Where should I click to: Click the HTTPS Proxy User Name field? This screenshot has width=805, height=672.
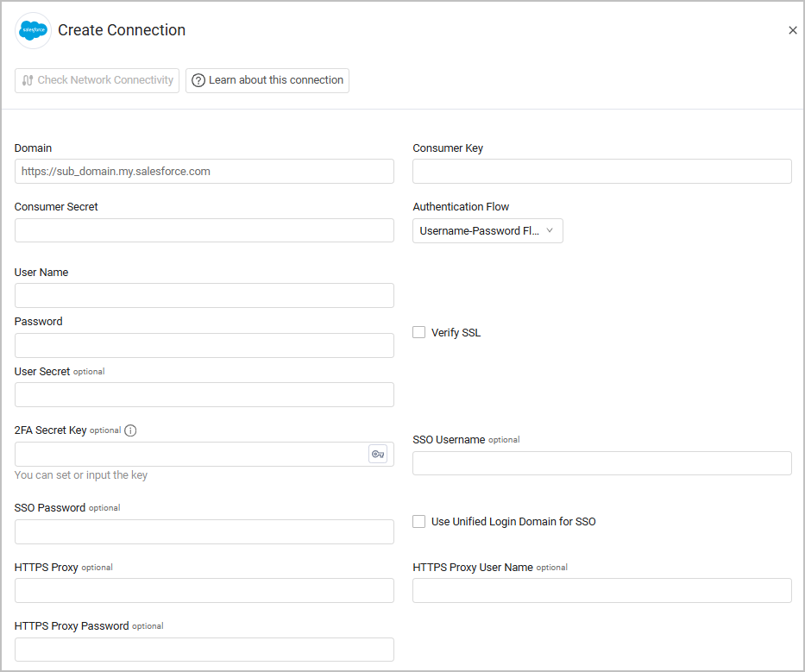tap(602, 591)
